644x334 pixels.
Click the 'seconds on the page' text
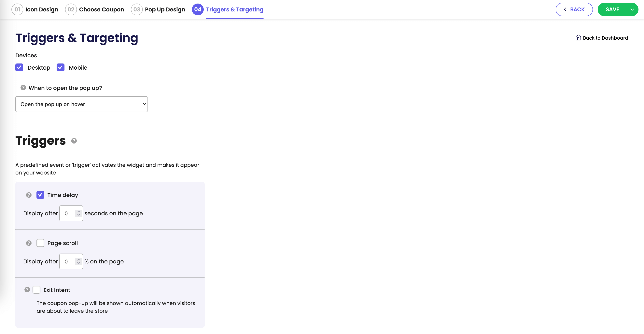114,213
